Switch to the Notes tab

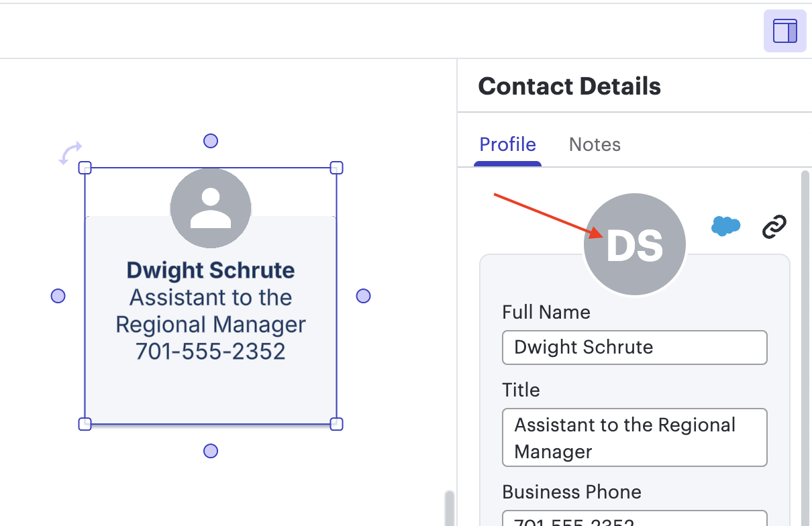[x=595, y=144]
